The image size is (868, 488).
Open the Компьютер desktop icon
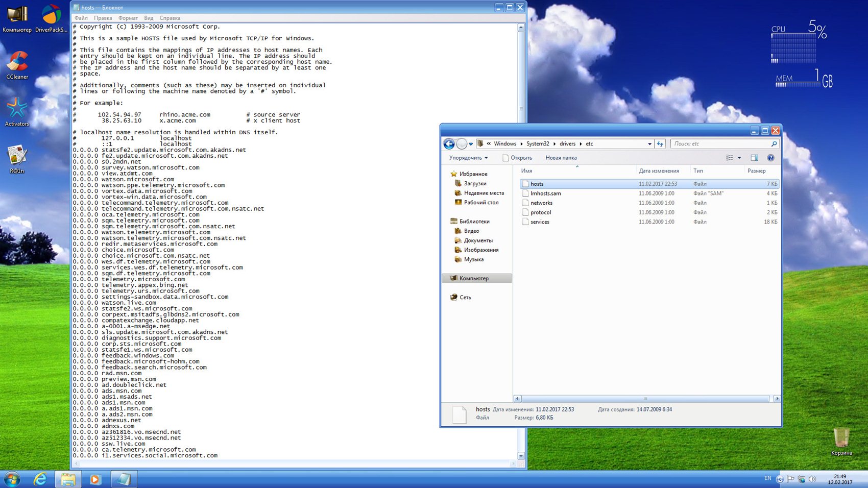(17, 18)
